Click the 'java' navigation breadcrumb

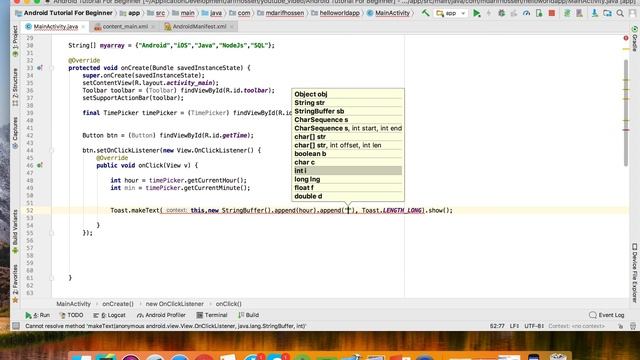coord(212,13)
